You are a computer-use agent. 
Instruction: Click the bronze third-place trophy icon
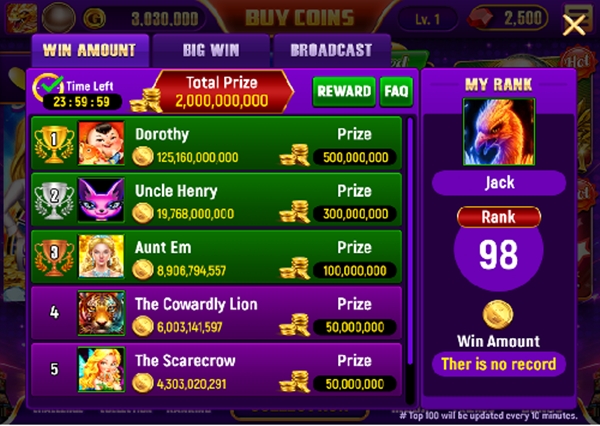[54, 258]
